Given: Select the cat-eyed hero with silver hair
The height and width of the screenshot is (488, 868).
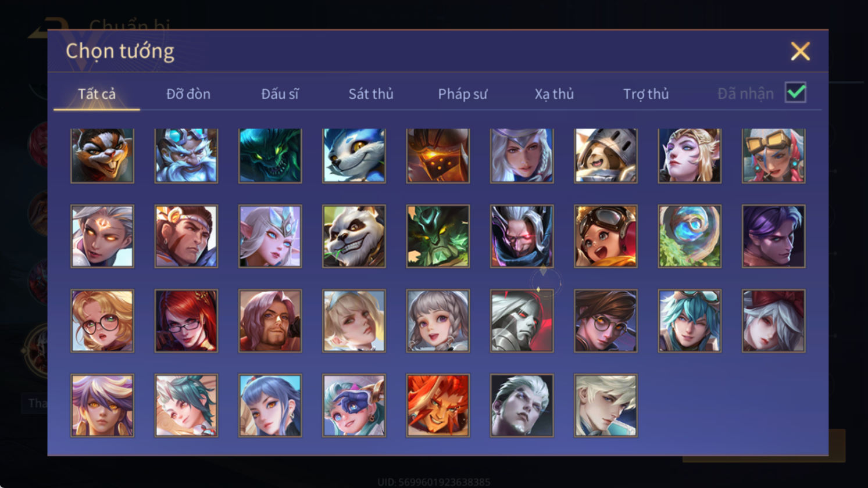Looking at the screenshot, I should (x=102, y=236).
